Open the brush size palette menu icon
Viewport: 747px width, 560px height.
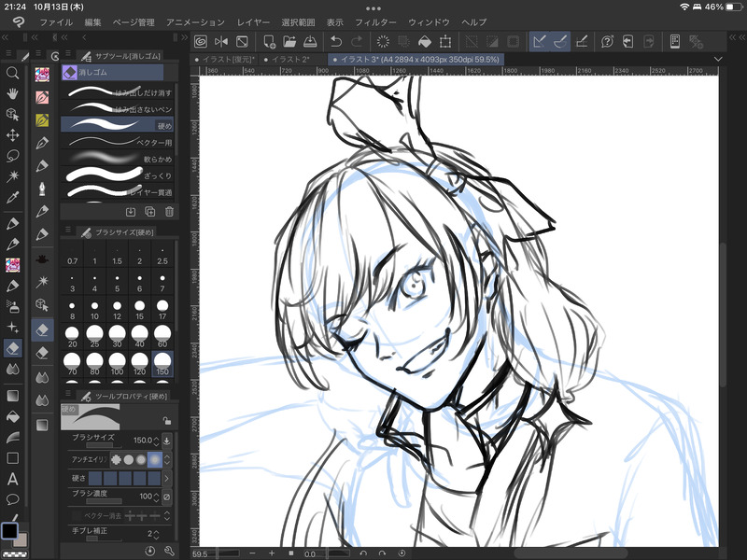click(x=68, y=230)
